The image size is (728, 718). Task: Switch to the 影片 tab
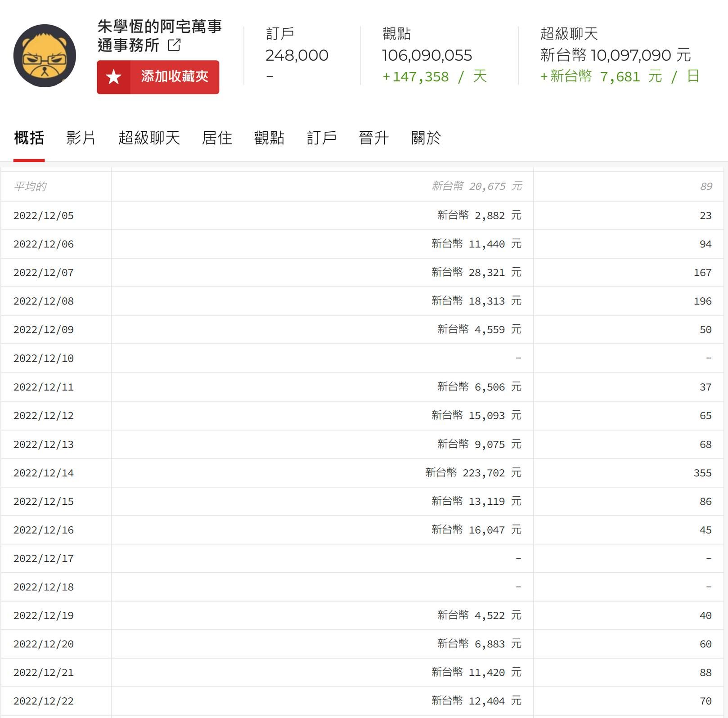(x=81, y=138)
